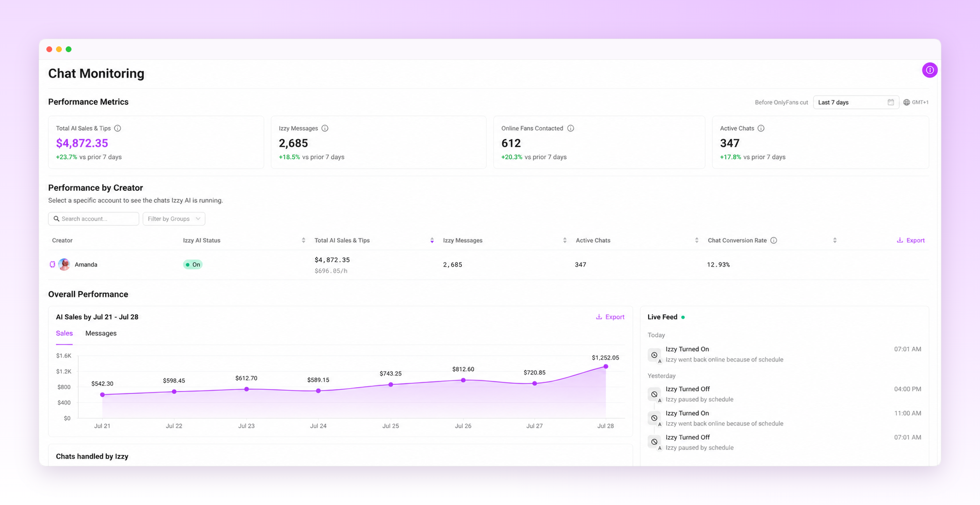980x505 pixels.
Task: Click Amanda's avatar picture
Action: [64, 265]
